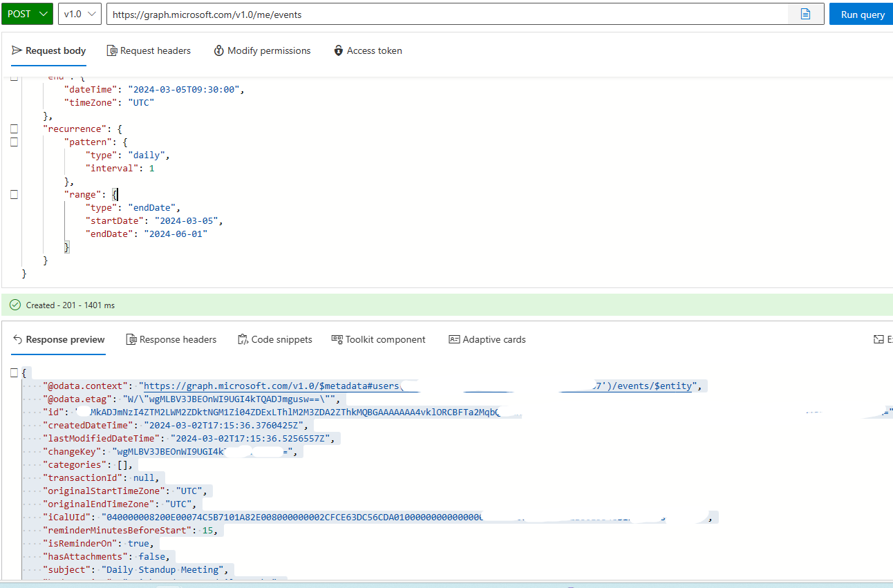The height and width of the screenshot is (588, 893).
Task: Open the POST method dropdown
Action: [27, 14]
